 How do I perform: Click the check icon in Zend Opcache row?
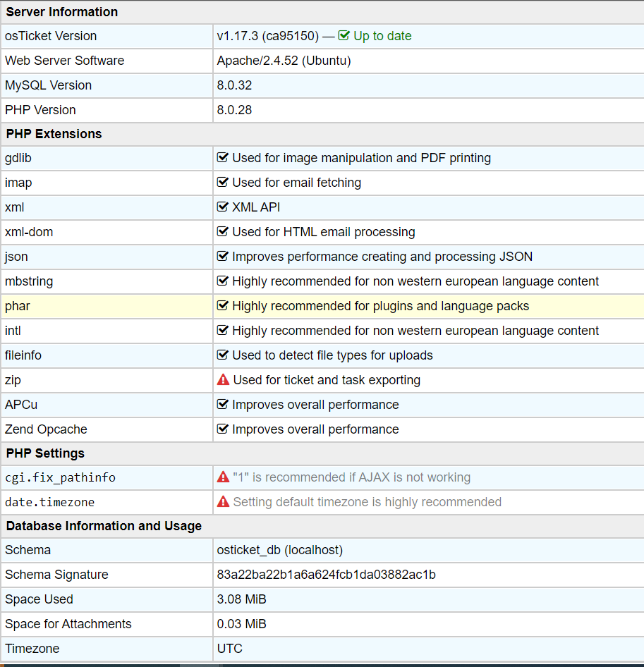(x=223, y=429)
